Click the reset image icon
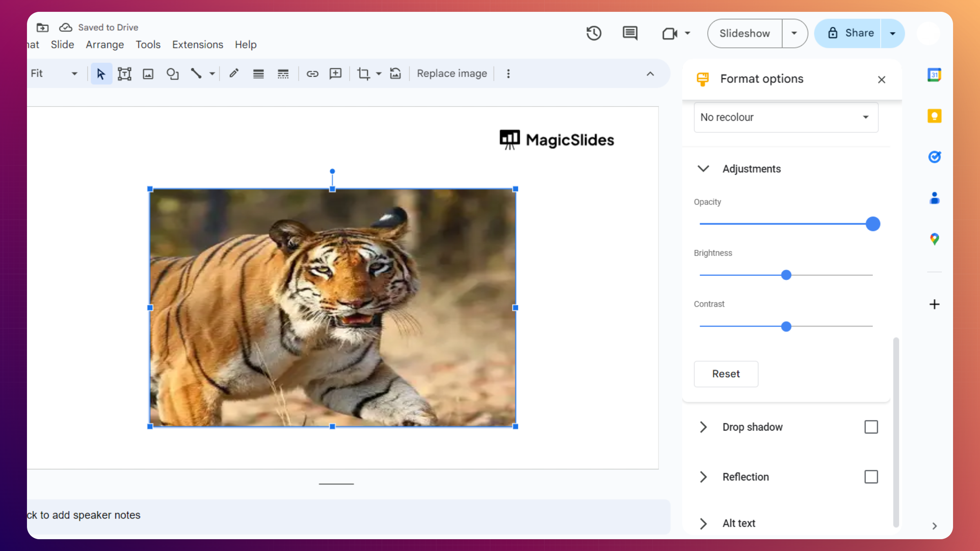Screen dimensions: 980x551 [x=395, y=74]
